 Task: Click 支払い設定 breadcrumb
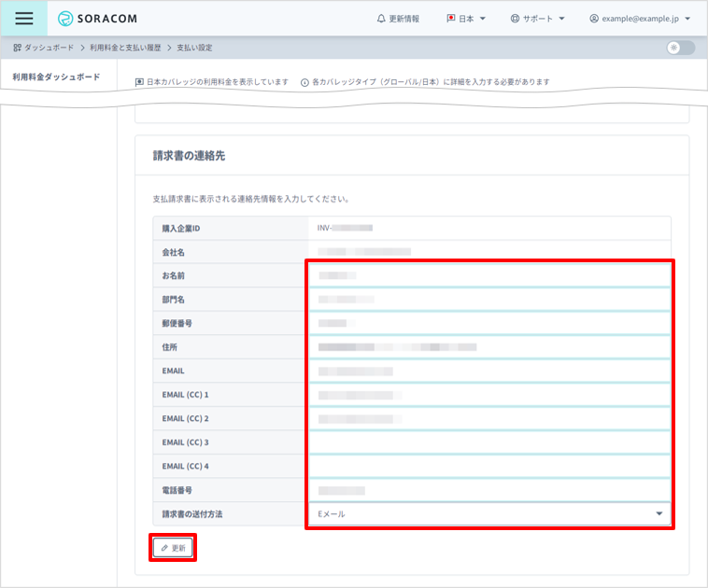pos(194,48)
